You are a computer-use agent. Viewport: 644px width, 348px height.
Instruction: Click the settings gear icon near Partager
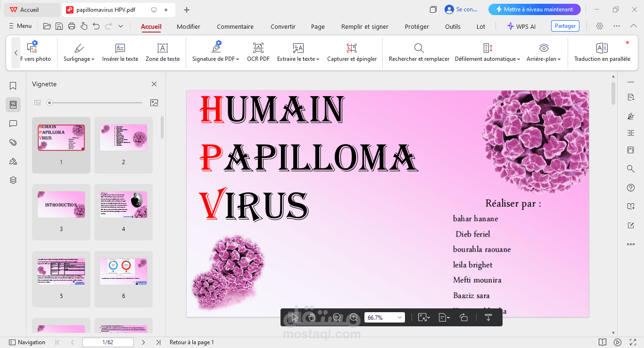(600, 26)
